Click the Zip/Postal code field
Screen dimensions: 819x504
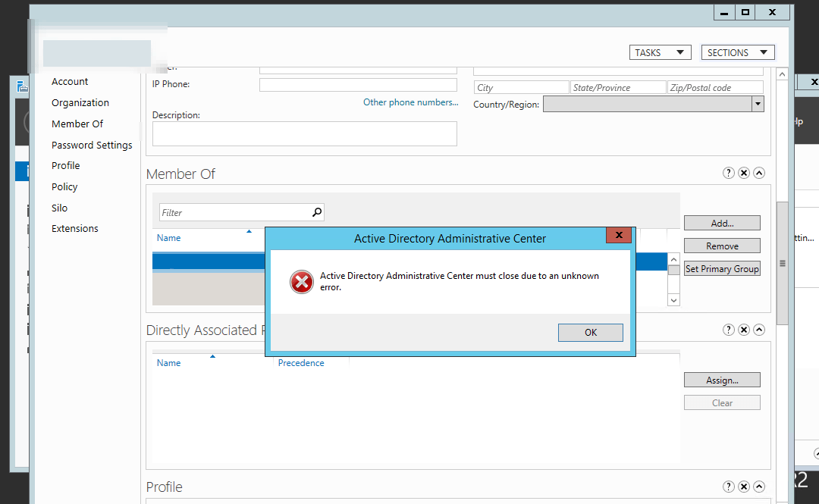coord(715,88)
